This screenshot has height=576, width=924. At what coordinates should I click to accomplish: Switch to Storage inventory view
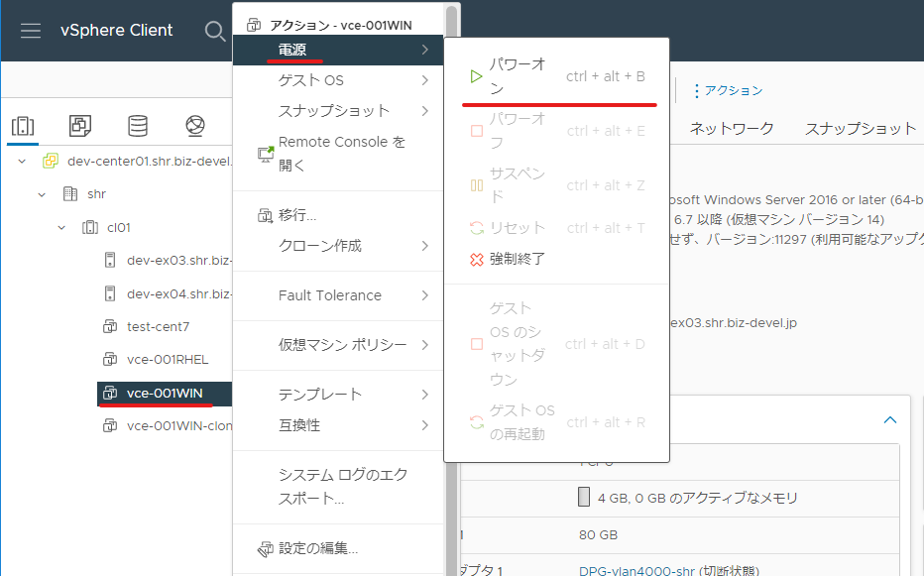coord(138,126)
